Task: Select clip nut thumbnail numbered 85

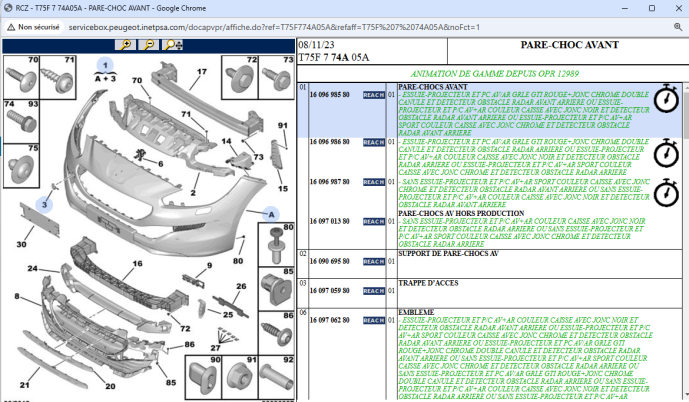Action: coord(276,289)
